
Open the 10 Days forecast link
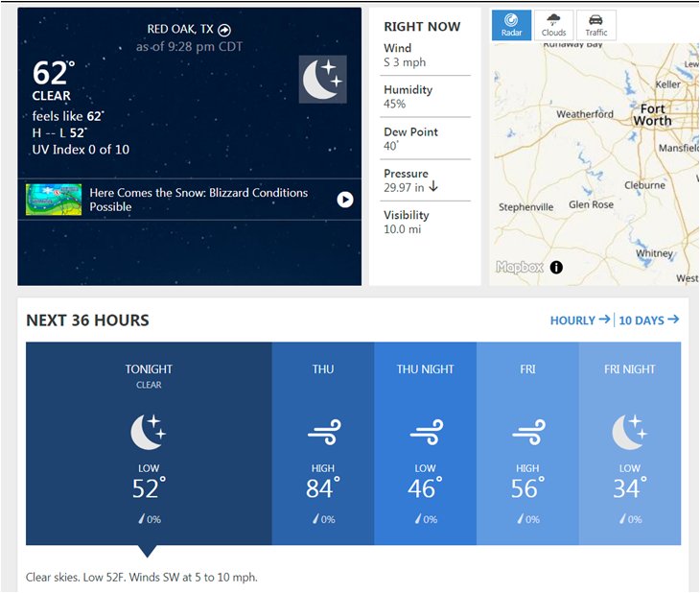[649, 320]
